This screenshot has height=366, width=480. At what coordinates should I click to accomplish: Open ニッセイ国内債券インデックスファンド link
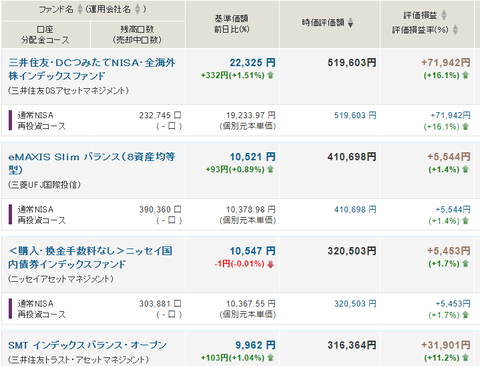point(90,257)
